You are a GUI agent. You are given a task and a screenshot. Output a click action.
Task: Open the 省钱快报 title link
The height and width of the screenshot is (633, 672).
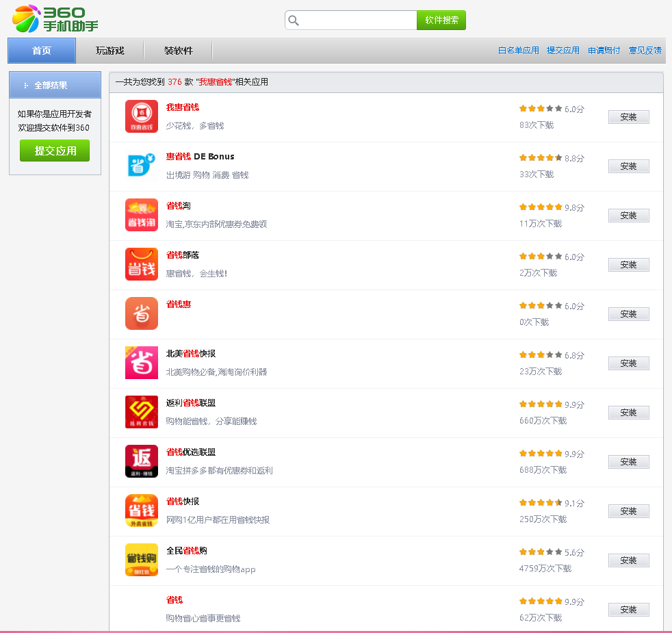(x=183, y=502)
